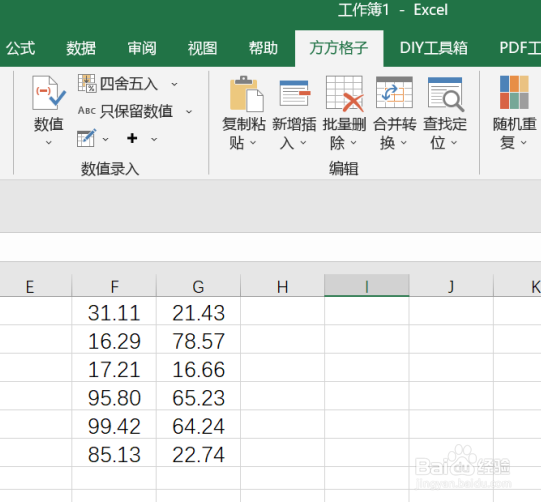Select column header H
The image size is (541, 502).
[x=282, y=286]
